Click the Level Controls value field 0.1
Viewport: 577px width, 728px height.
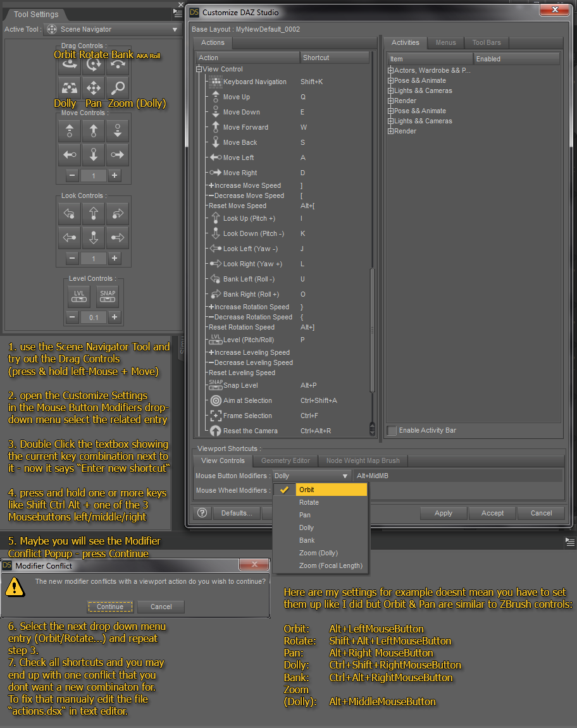point(94,318)
